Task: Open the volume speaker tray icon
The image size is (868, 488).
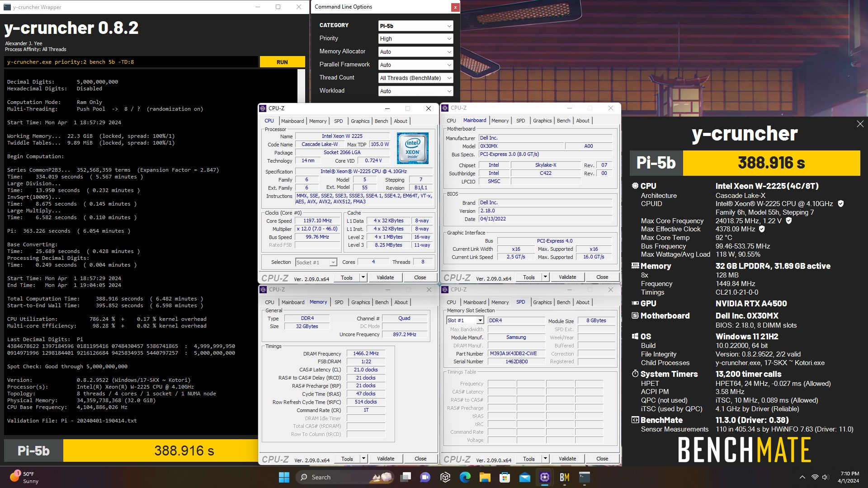Action: (x=826, y=477)
